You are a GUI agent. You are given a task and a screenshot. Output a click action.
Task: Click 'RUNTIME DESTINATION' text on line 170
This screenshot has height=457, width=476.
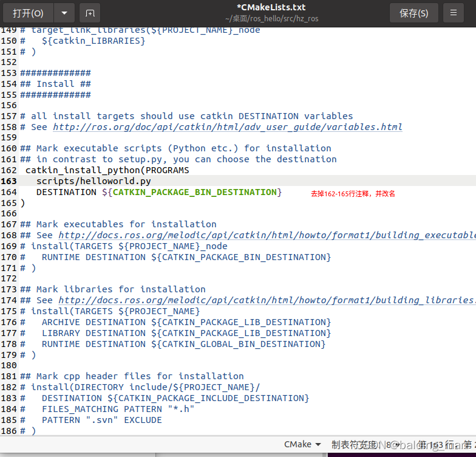(x=93, y=257)
